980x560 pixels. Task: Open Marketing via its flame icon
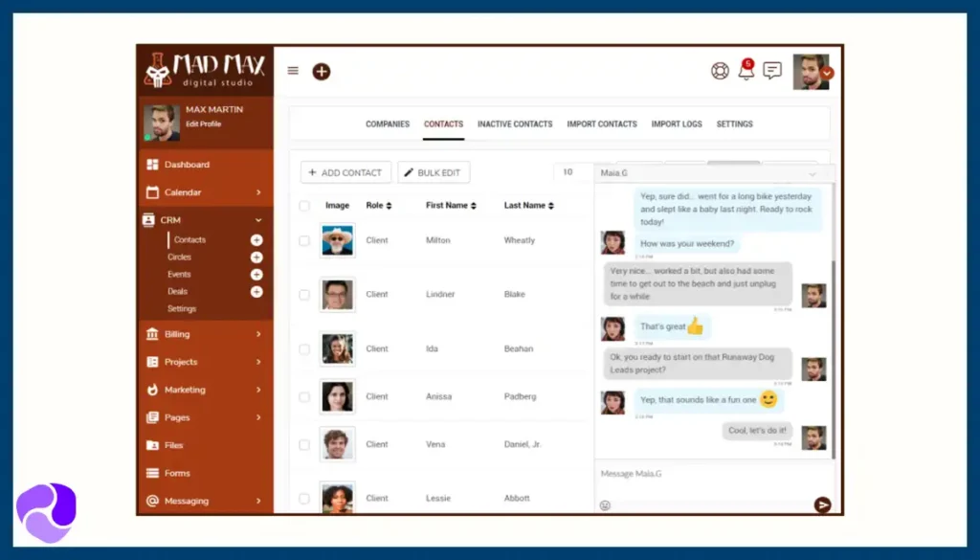150,390
